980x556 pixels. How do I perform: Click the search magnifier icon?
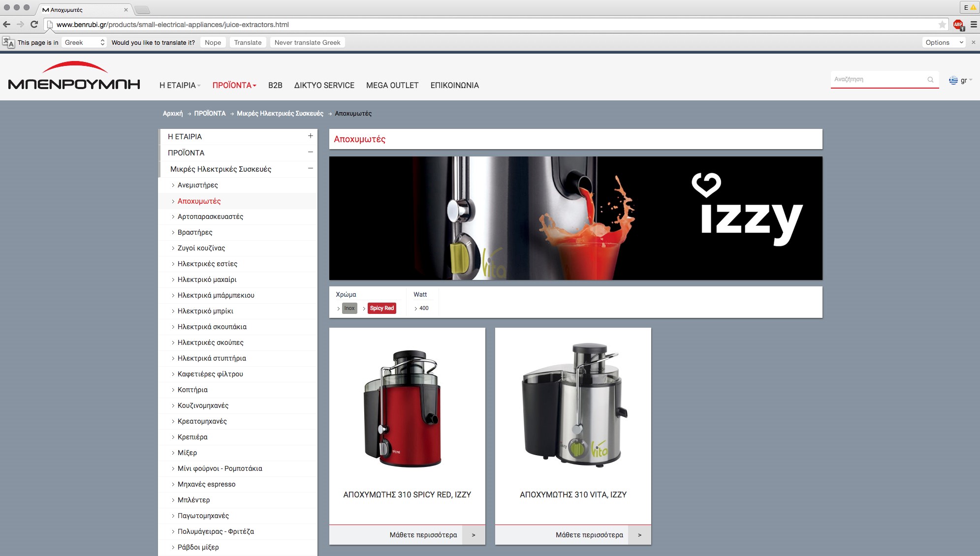(930, 79)
